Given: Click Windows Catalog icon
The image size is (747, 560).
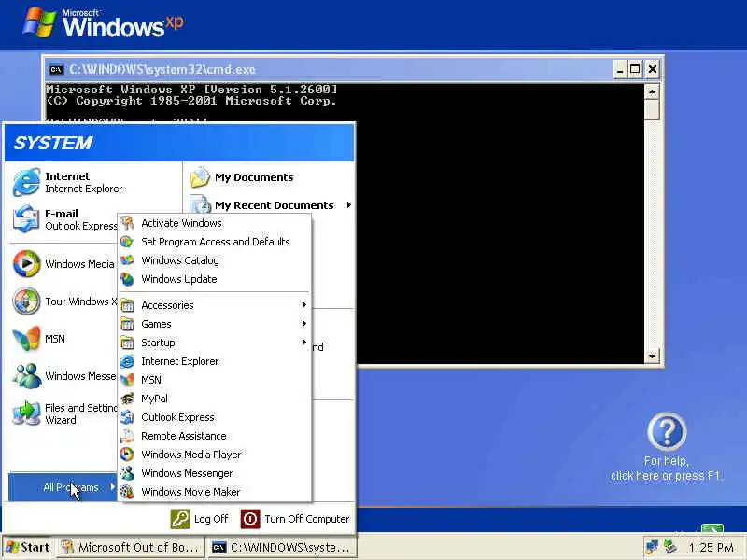Looking at the screenshot, I should [x=127, y=260].
